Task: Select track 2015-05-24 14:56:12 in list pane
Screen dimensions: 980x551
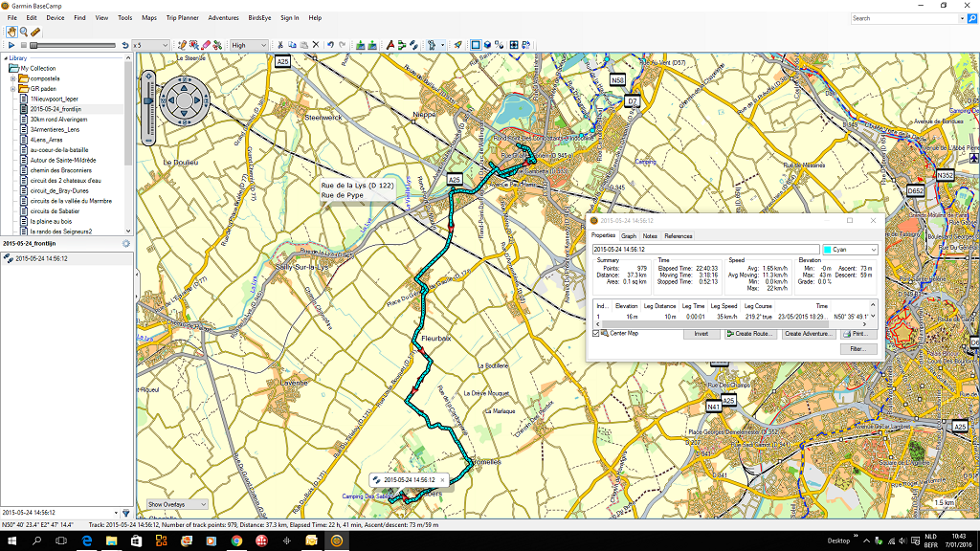Action: coord(66,258)
